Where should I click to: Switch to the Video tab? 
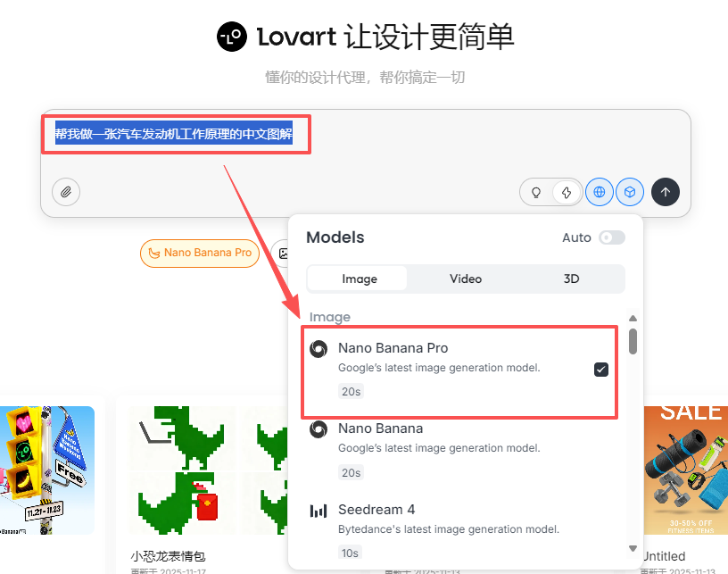pyautogui.click(x=466, y=279)
